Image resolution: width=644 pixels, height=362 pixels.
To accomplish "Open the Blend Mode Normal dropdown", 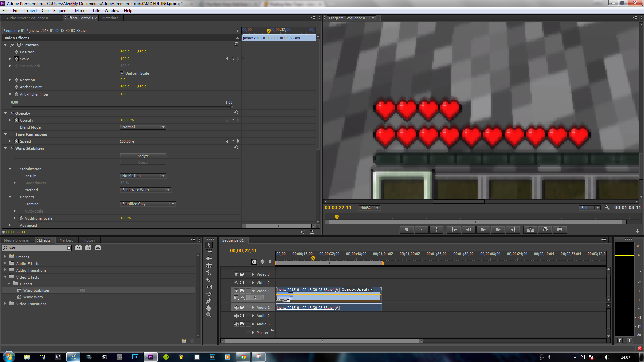I will coord(143,127).
